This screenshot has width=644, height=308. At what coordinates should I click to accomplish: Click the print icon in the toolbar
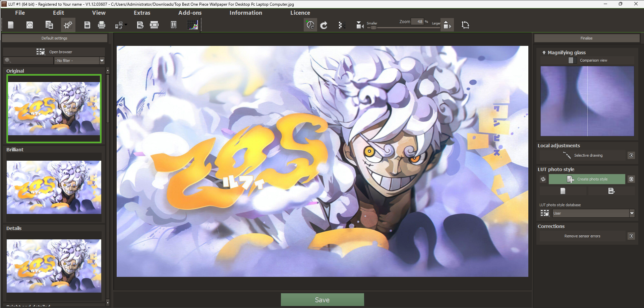coord(102,25)
